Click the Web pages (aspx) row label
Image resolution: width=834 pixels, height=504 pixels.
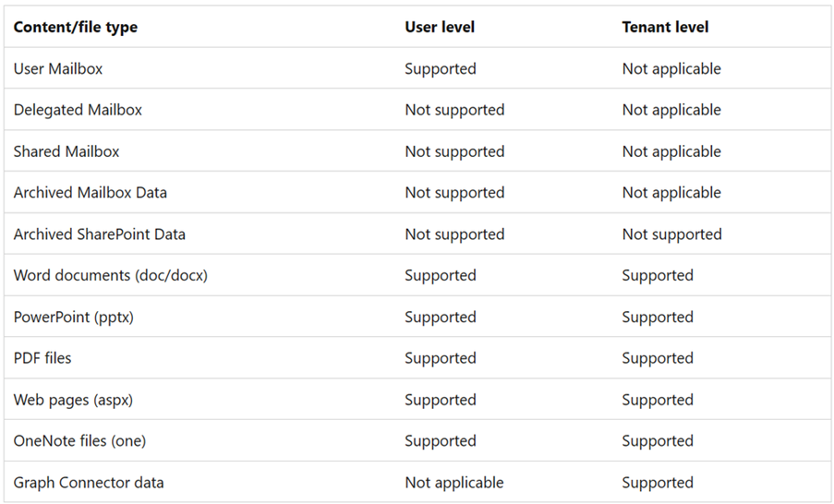[73, 400]
